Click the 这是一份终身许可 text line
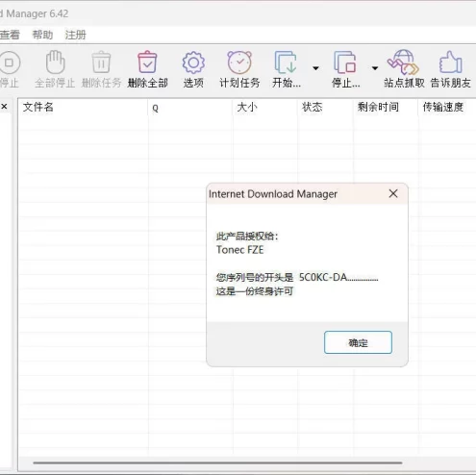Screen dimensions: 476x475 point(255,291)
